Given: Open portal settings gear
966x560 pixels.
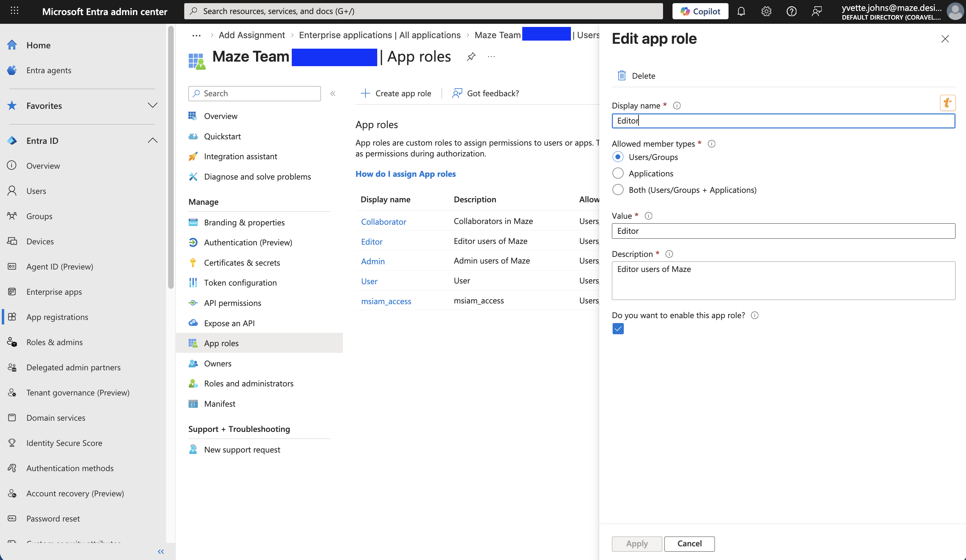Looking at the screenshot, I should pyautogui.click(x=766, y=12).
